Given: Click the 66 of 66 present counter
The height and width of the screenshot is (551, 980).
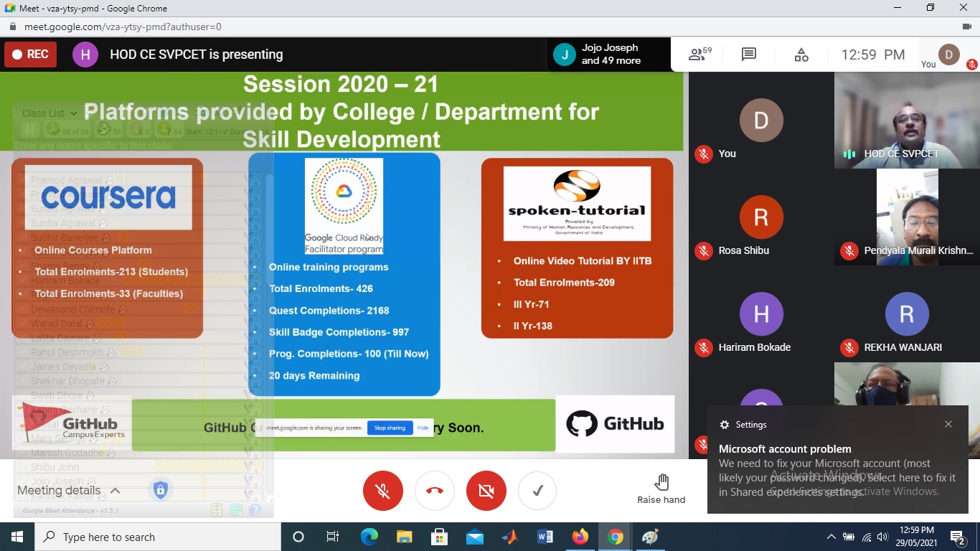Looking at the screenshot, I should (69, 131).
